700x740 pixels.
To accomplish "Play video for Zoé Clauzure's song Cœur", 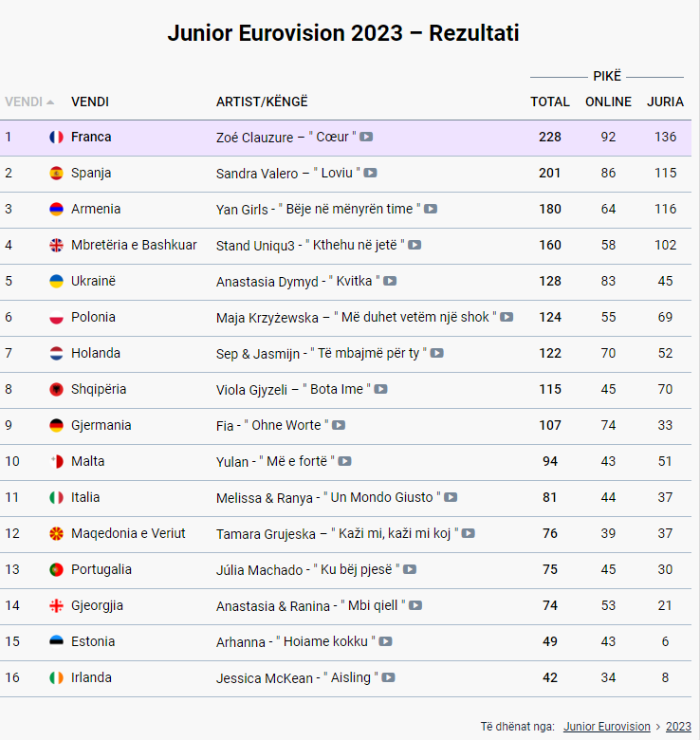I will pyautogui.click(x=366, y=137).
